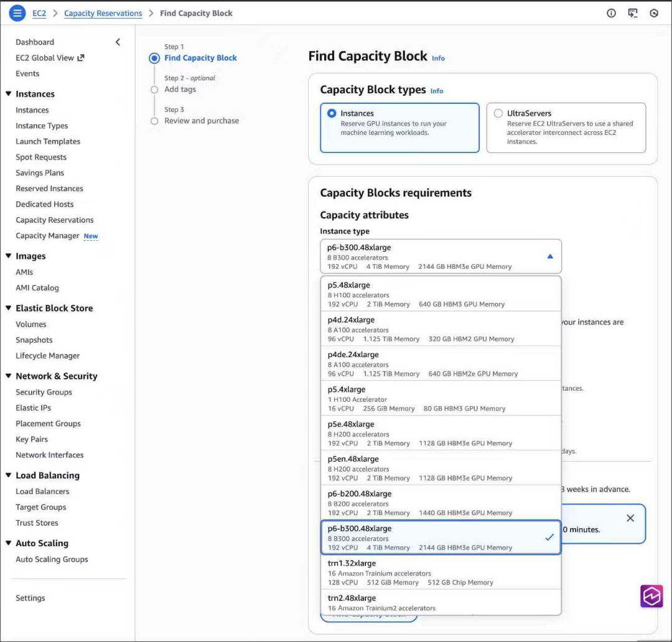This screenshot has width=672, height=642.
Task: Choose p5en.48xlarge instance type option
Action: tap(441, 468)
